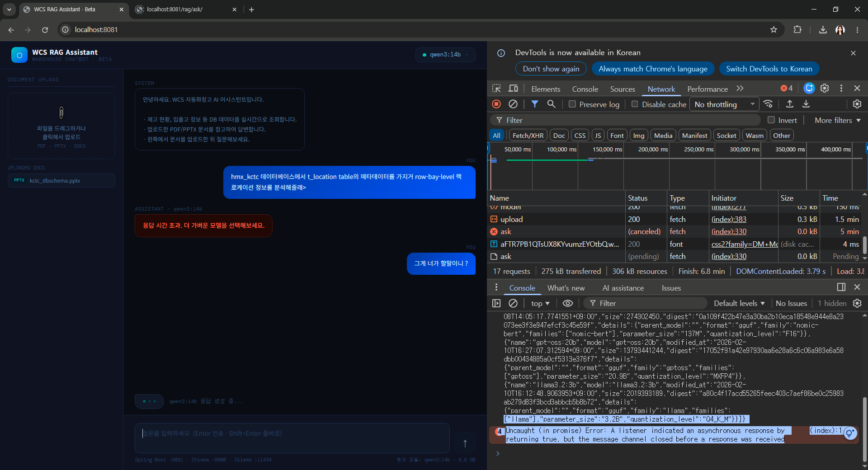Create live expression eye icon
This screenshot has width=868, height=470.
pyautogui.click(x=568, y=303)
